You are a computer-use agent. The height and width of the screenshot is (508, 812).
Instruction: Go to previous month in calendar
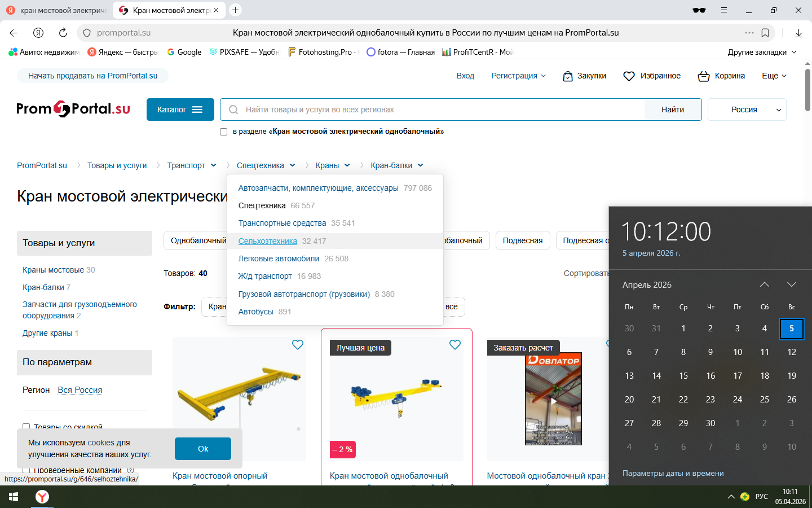[x=765, y=284]
